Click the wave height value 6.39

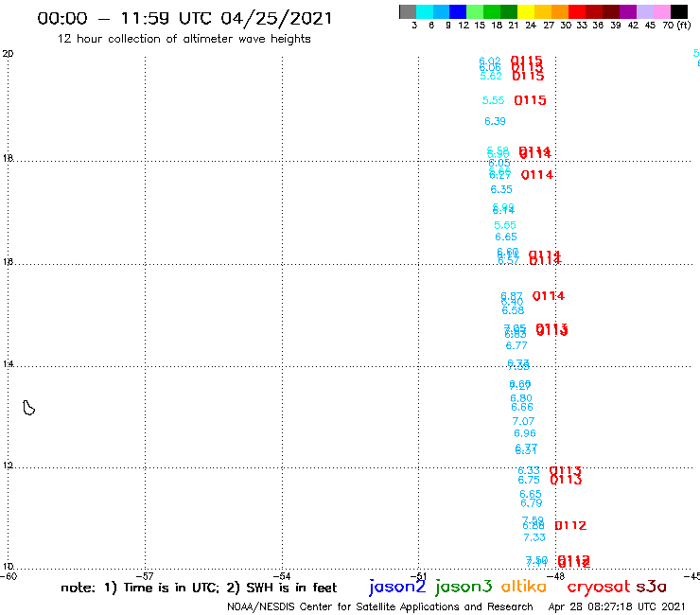tap(495, 121)
